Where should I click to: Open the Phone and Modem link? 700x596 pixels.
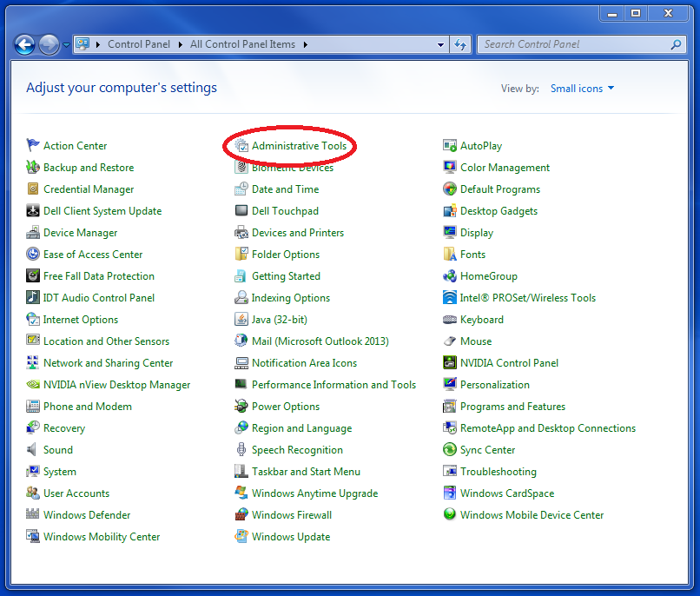pyautogui.click(x=88, y=407)
